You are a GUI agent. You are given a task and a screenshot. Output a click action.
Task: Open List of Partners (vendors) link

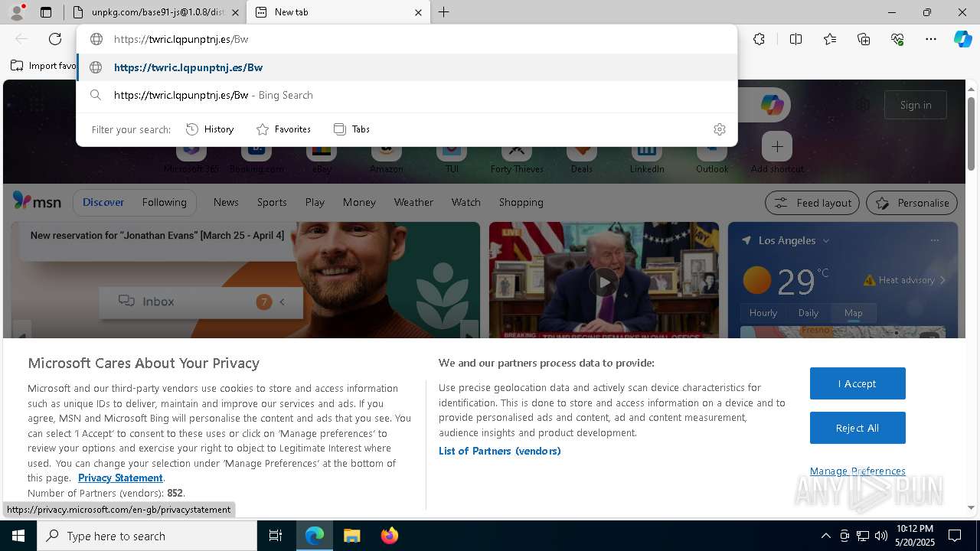tap(500, 451)
